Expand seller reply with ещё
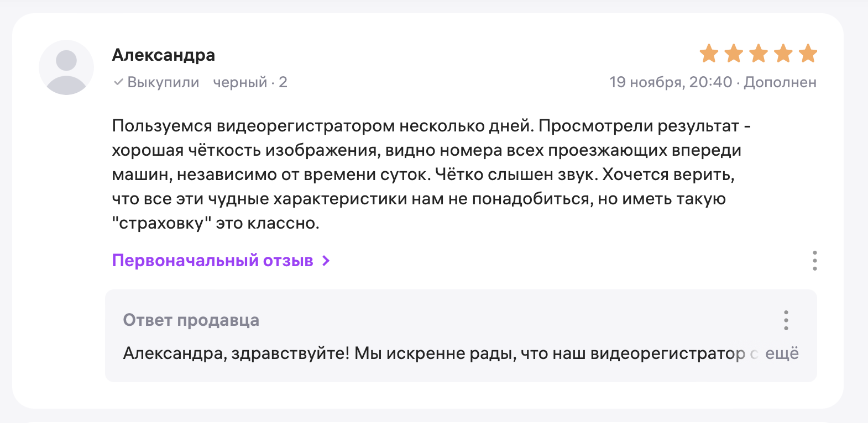 click(782, 353)
